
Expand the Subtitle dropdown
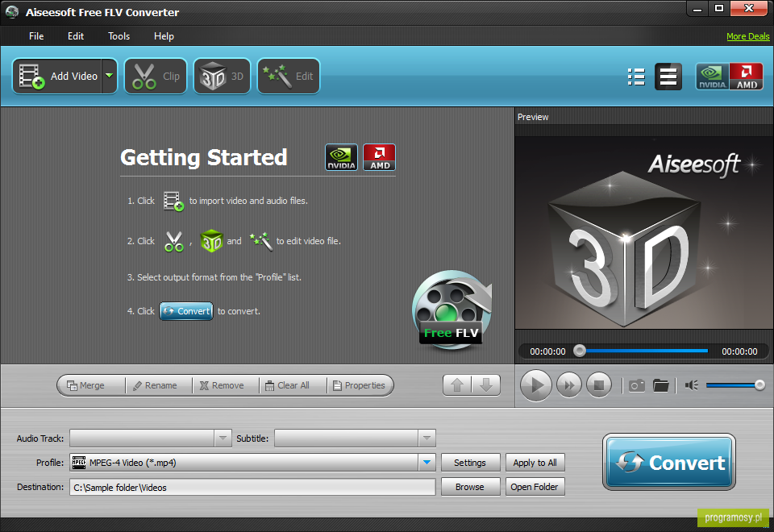click(427, 438)
